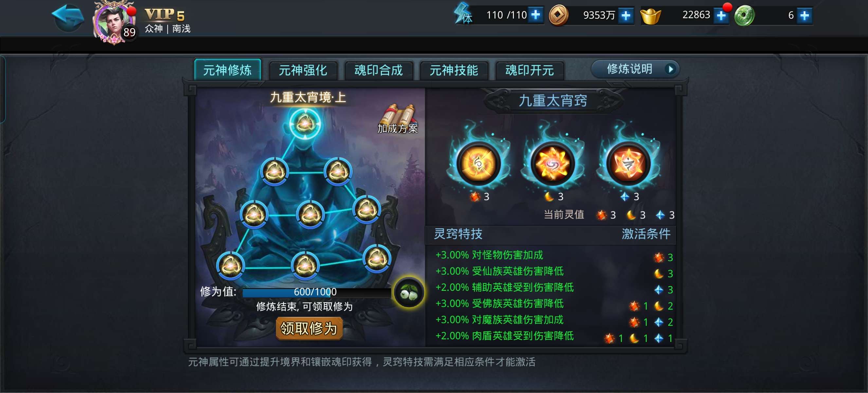The image size is (868, 393).
Task: Add jade tokens with the plus beside 6
Action: point(804,15)
